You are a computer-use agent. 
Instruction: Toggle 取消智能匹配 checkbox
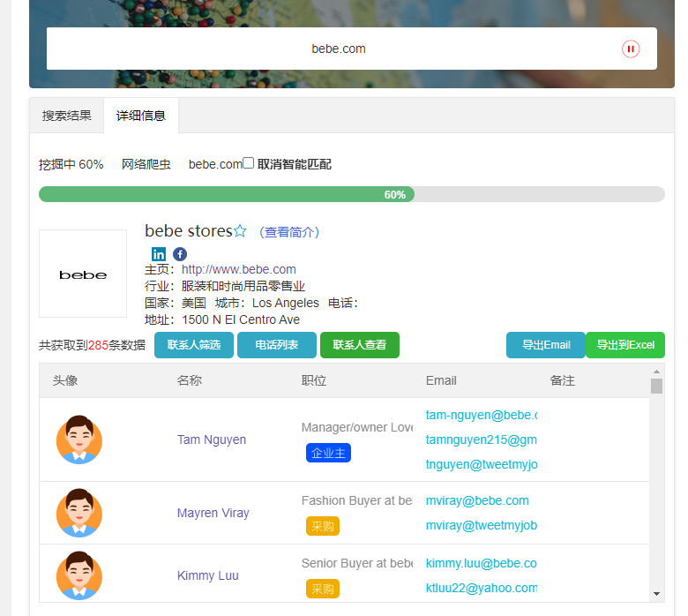click(x=249, y=163)
